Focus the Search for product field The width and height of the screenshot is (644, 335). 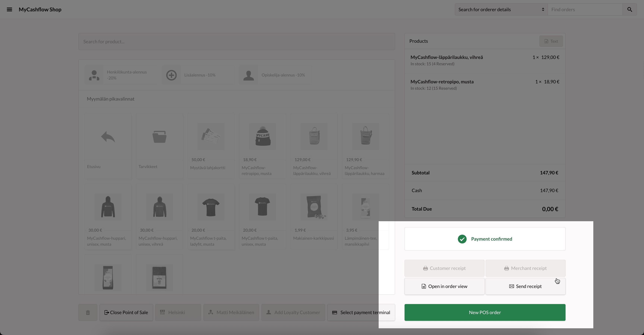point(236,42)
